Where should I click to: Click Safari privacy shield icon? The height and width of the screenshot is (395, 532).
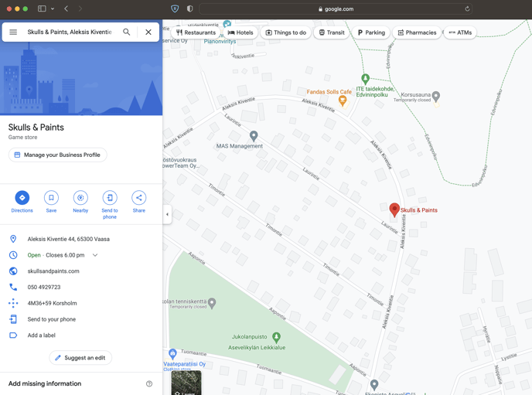point(175,9)
